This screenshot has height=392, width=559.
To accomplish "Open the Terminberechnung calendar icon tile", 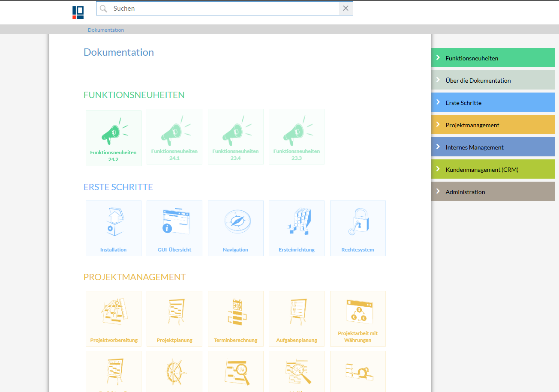I will [236, 319].
